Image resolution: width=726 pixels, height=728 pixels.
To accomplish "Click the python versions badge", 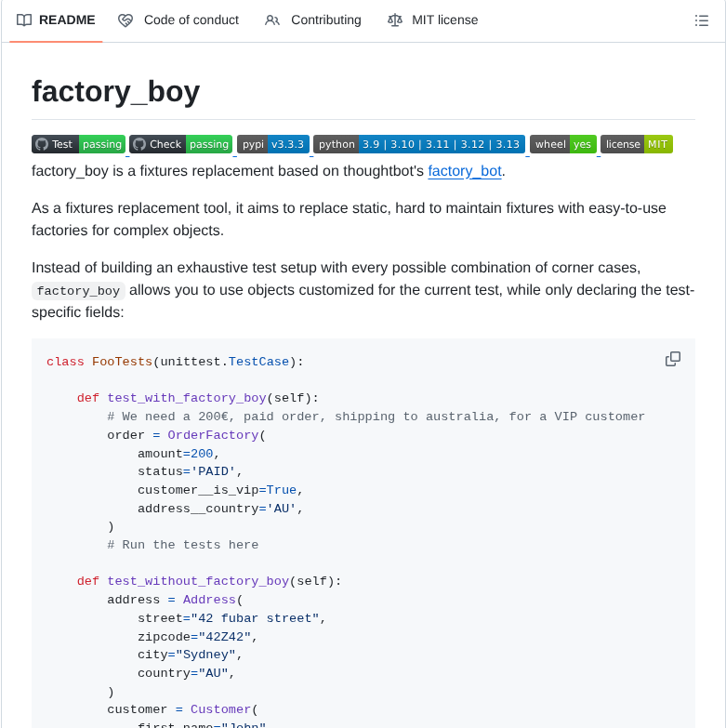I will [419, 144].
